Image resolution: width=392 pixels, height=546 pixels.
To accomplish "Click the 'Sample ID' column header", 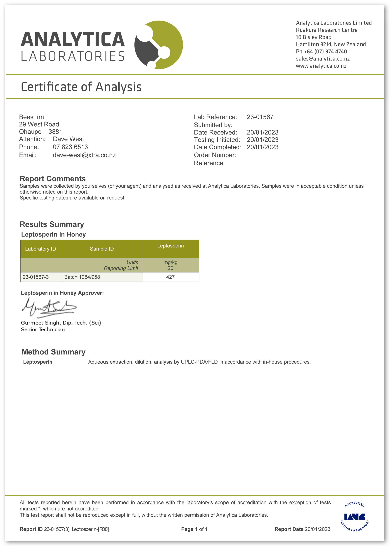I will click(x=102, y=249).
